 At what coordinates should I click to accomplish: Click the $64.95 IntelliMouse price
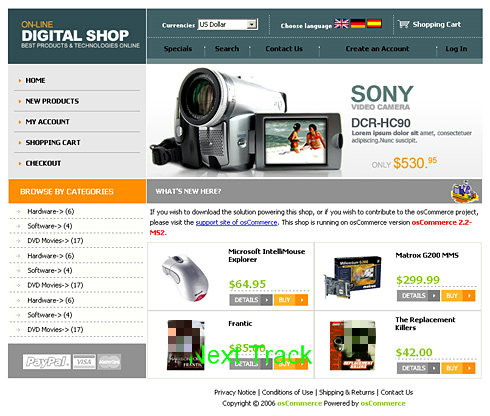click(x=247, y=284)
